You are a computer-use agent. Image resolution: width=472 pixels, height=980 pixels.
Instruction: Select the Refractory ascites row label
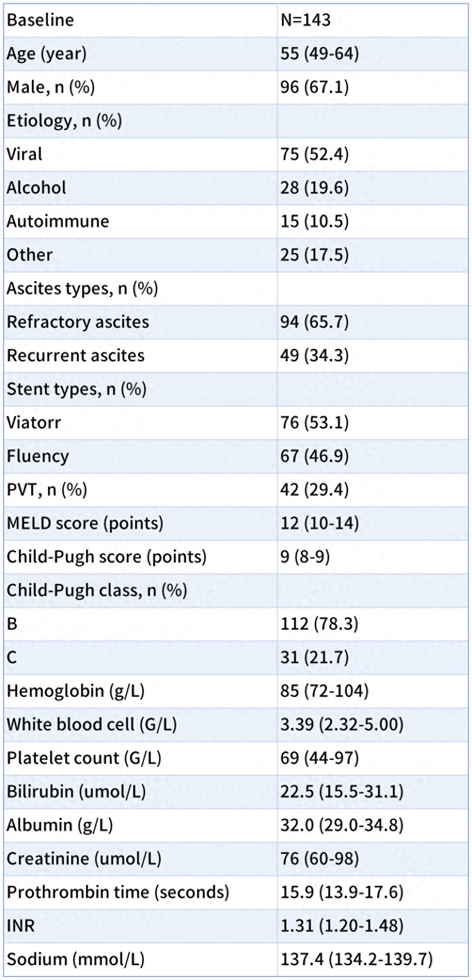tap(78, 322)
